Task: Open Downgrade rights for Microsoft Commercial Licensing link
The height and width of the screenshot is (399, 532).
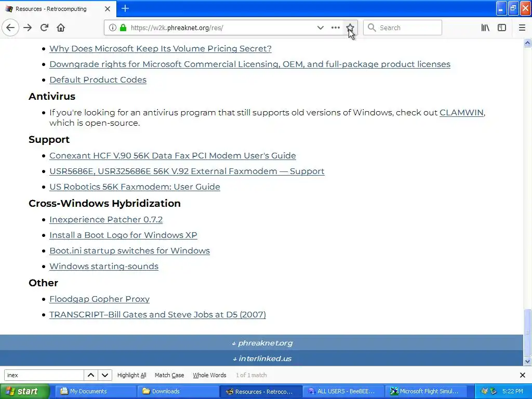Action: tap(250, 64)
